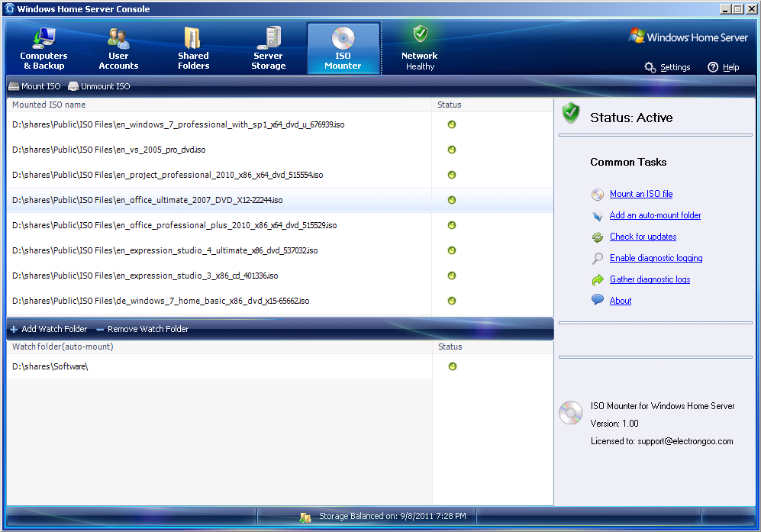The width and height of the screenshot is (761, 532).
Task: Maximize the Windows Home Server Console window
Action: coord(737,8)
